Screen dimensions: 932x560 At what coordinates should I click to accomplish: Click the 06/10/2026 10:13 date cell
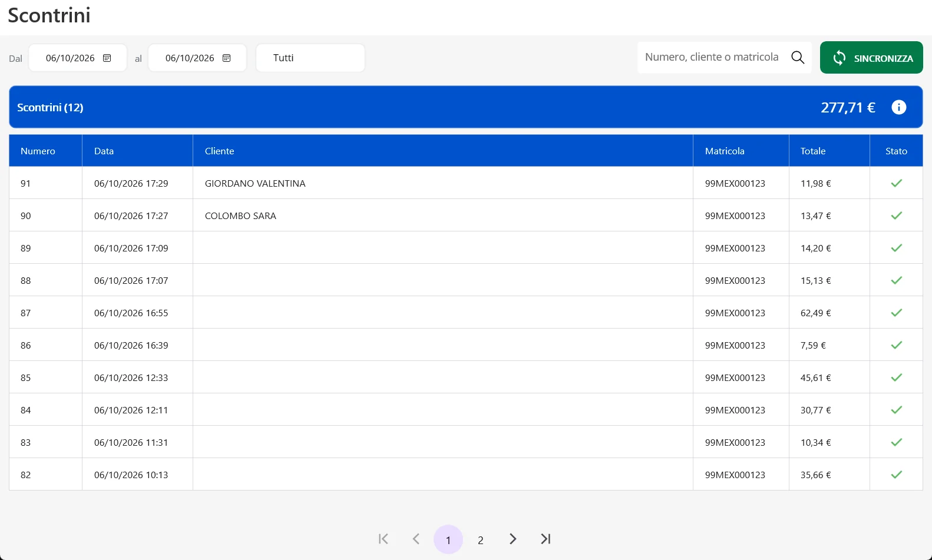click(137, 475)
